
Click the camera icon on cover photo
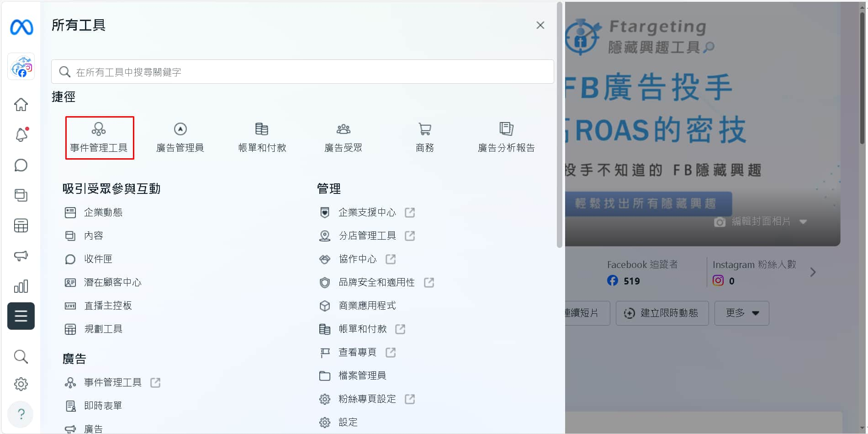click(720, 222)
